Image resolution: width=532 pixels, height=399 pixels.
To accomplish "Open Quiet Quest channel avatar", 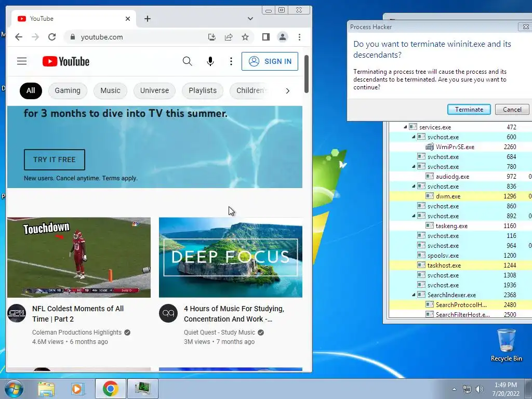I will 168,313.
